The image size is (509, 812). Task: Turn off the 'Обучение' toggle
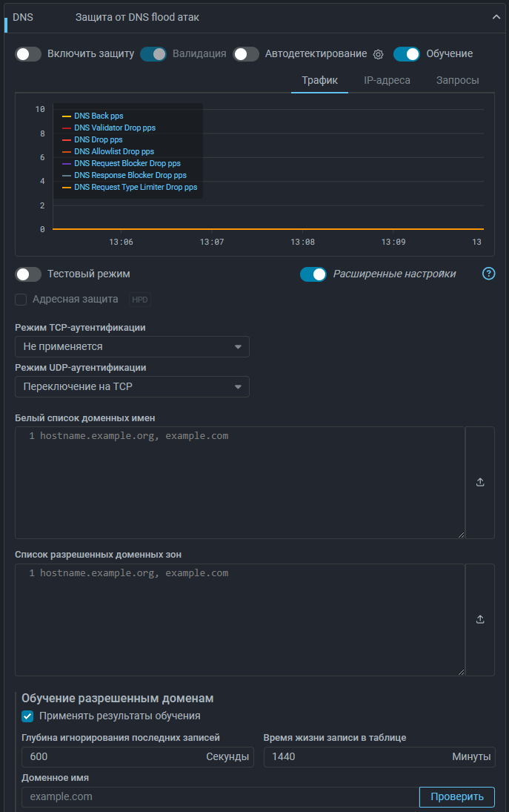(x=406, y=54)
